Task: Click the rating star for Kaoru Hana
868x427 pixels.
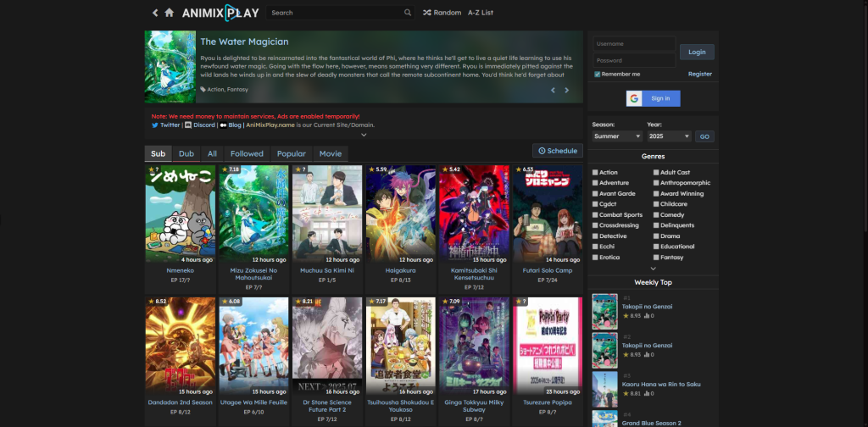Action: click(626, 393)
